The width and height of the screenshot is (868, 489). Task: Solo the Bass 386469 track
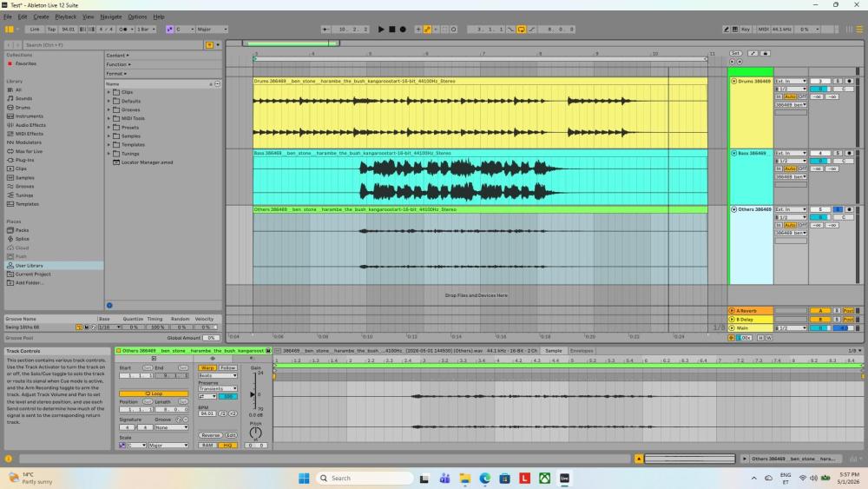click(838, 153)
